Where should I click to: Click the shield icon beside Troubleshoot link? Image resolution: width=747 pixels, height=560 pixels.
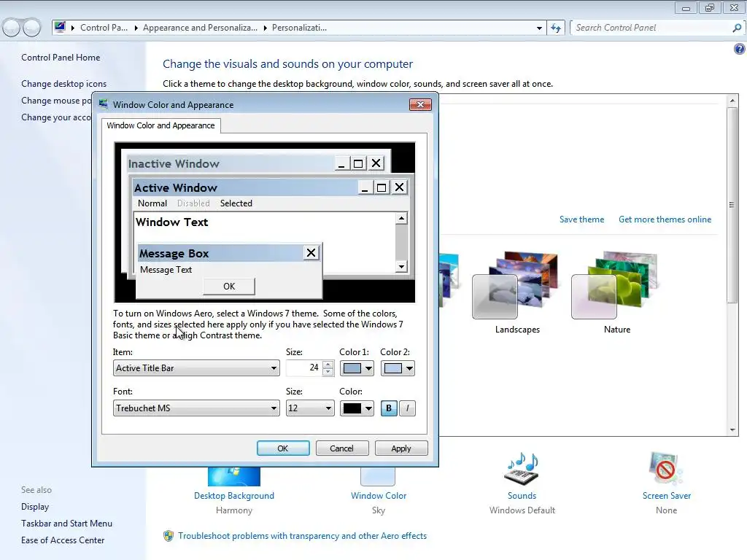pyautogui.click(x=169, y=536)
